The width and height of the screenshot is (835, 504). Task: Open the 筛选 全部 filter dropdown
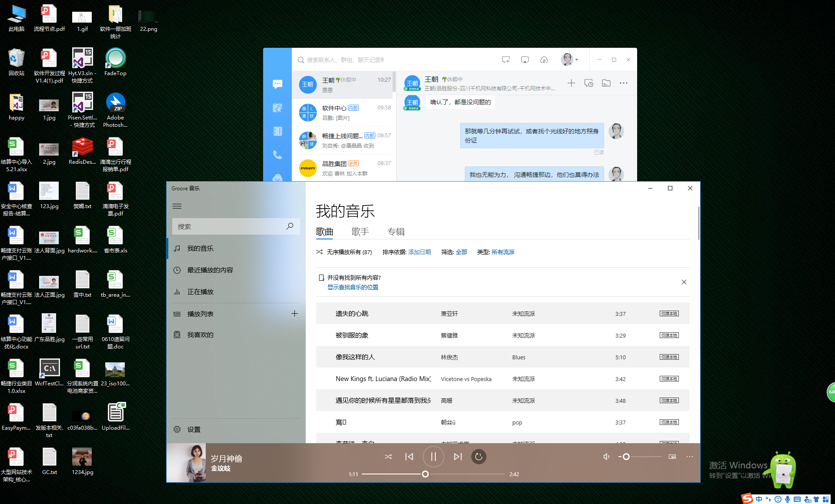click(x=461, y=252)
